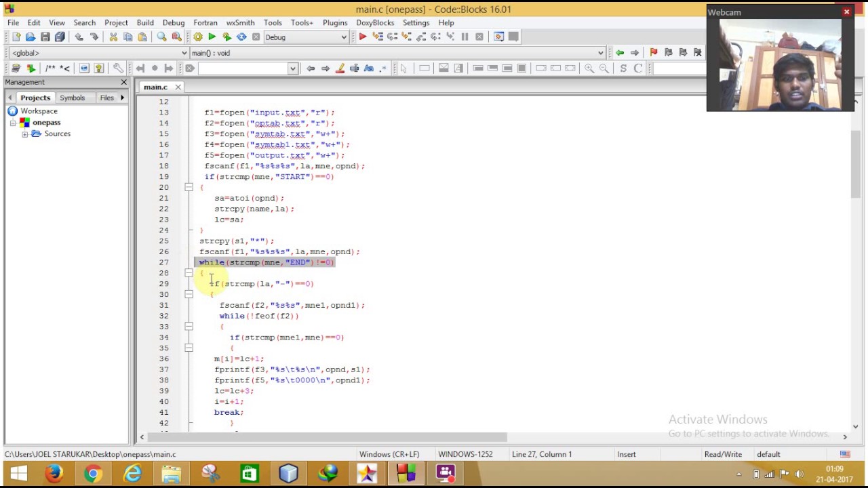Open the Debug menu
Screen dimensions: 868x488
coord(174,22)
